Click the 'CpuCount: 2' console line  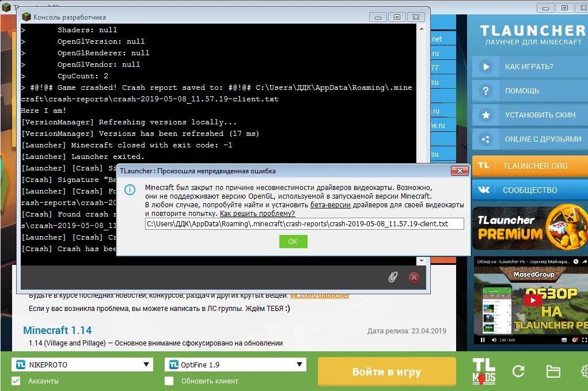83,76
